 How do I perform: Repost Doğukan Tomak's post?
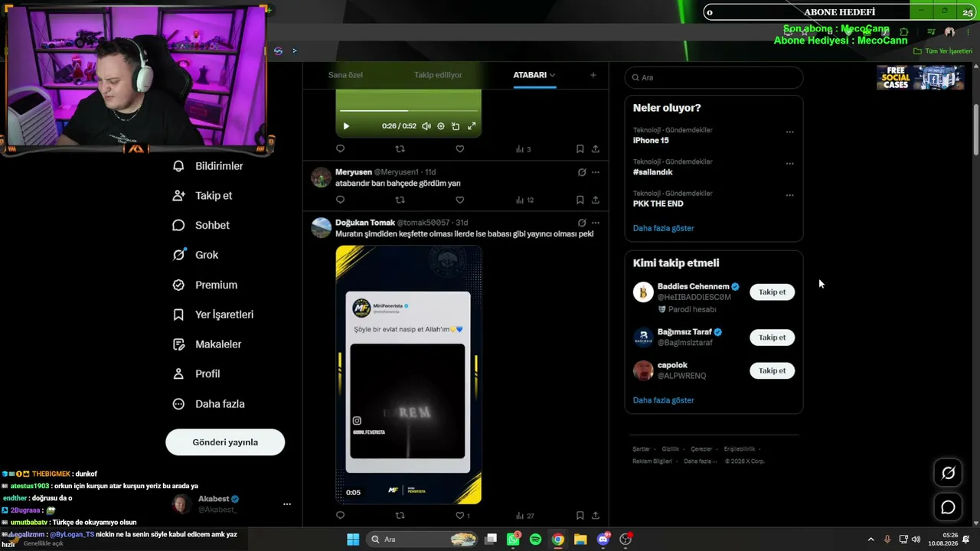400,515
